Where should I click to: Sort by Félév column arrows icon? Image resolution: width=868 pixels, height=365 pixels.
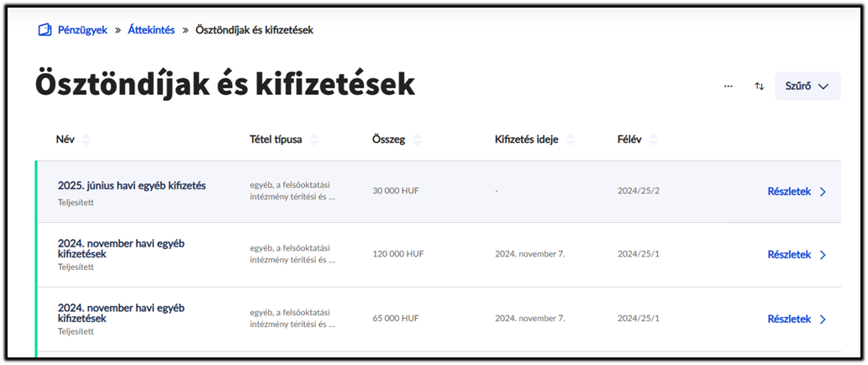654,140
